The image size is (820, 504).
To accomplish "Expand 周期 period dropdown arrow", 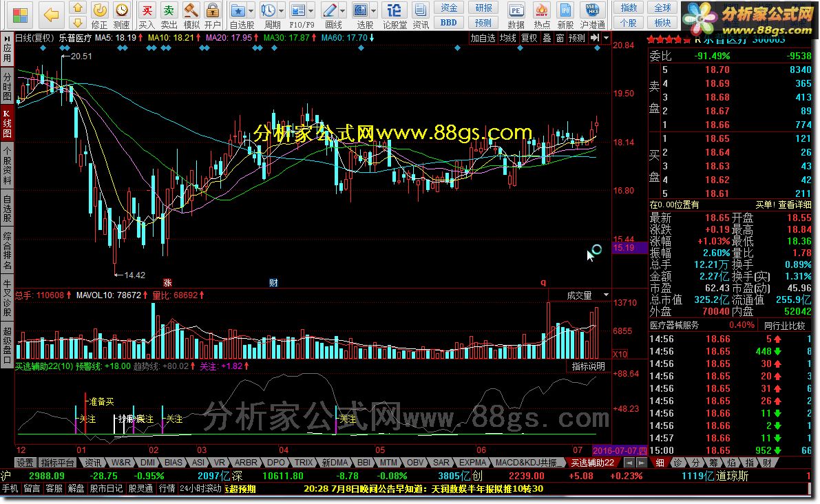I will coord(282,10).
